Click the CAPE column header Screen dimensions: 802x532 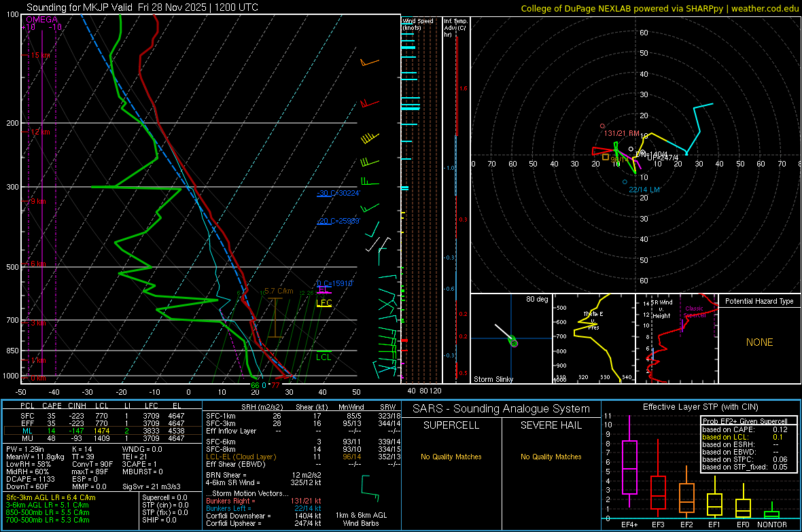pos(52,406)
